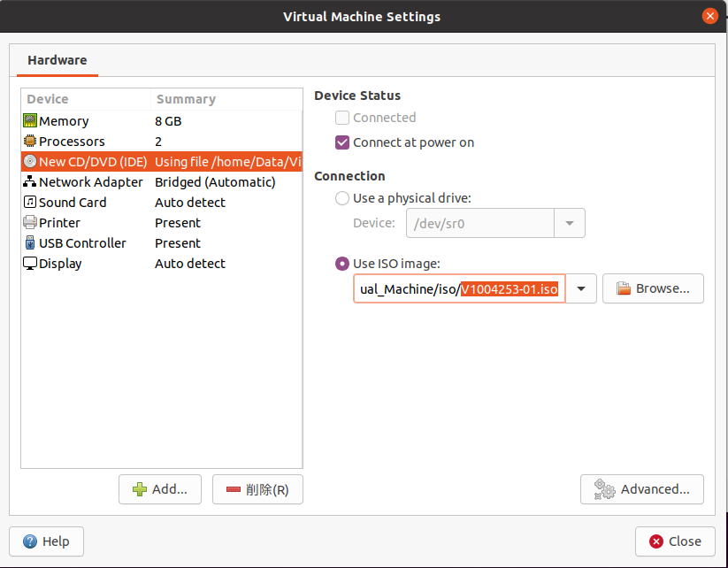Click the Memory chip icon
Image resolution: width=728 pixels, height=568 pixels.
point(30,121)
